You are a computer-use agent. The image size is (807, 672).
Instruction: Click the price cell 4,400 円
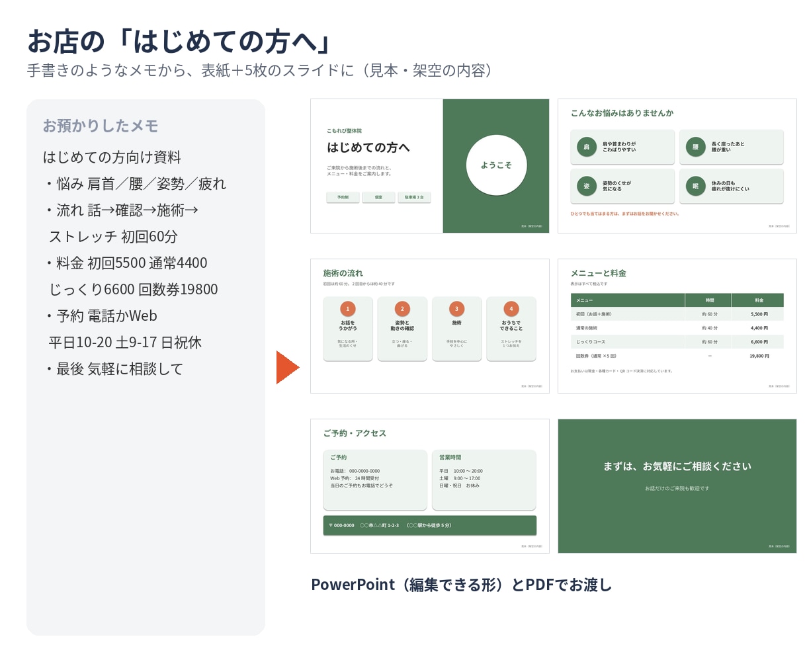tap(759, 328)
